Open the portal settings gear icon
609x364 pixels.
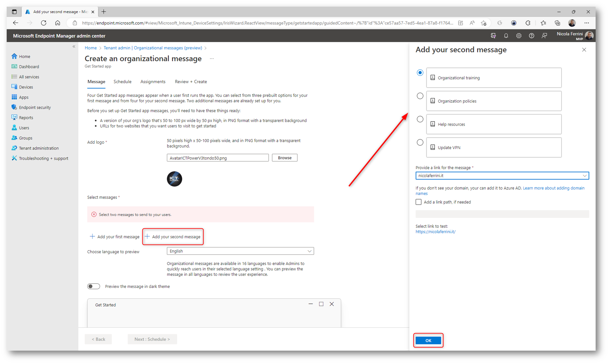point(519,36)
